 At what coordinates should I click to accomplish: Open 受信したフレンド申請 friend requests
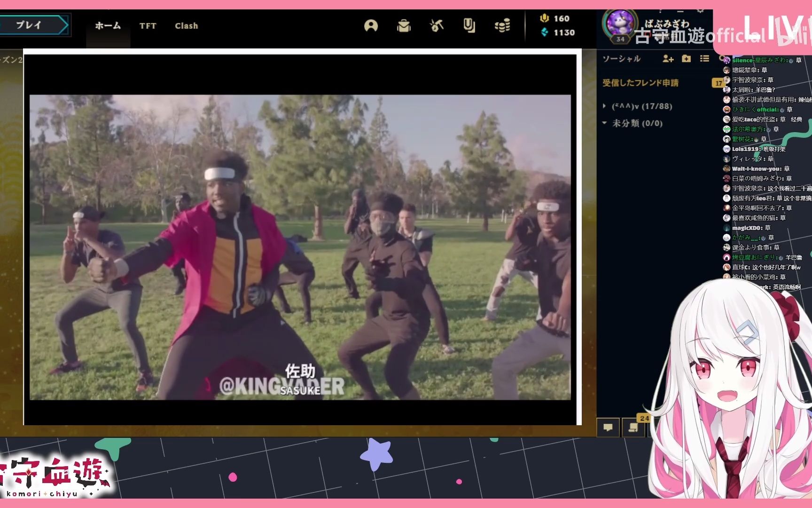[x=640, y=83]
